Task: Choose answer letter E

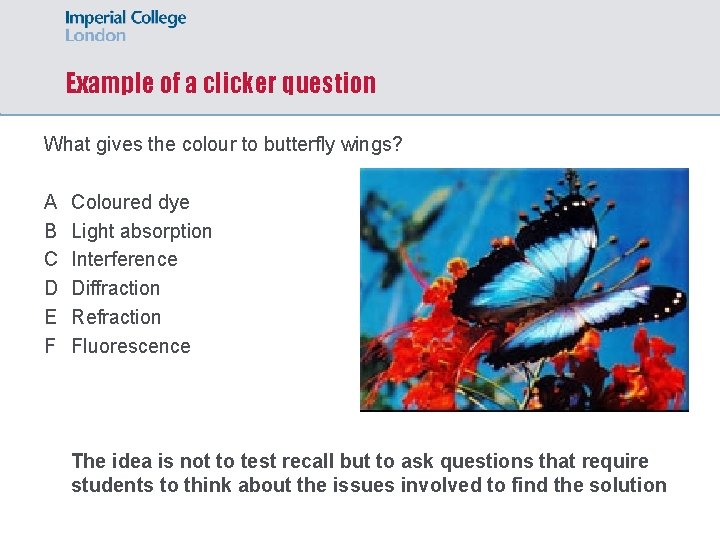Action: (x=50, y=317)
